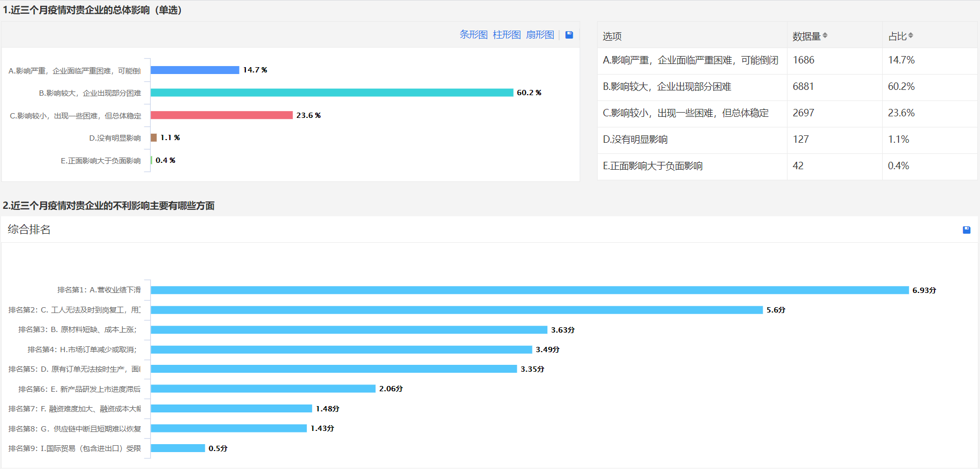Image resolution: width=980 pixels, height=469 pixels.
Task: Click the red 23.6% bar for option C
Action: click(222, 115)
